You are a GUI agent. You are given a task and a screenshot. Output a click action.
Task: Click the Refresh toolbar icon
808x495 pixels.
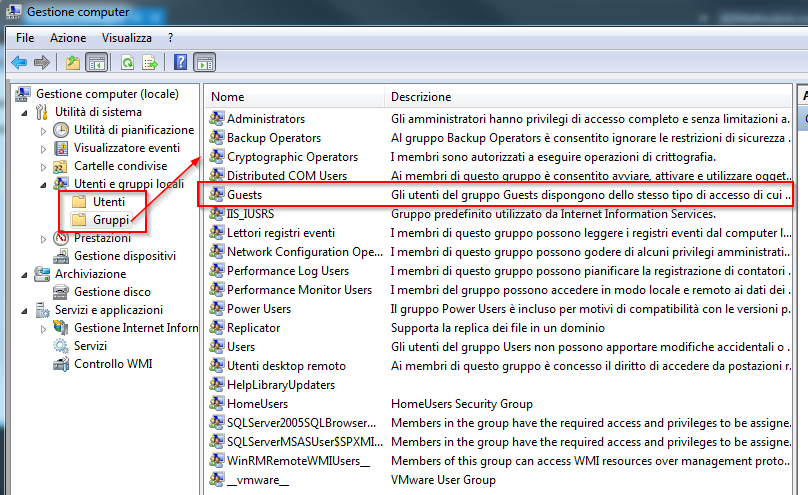click(127, 62)
